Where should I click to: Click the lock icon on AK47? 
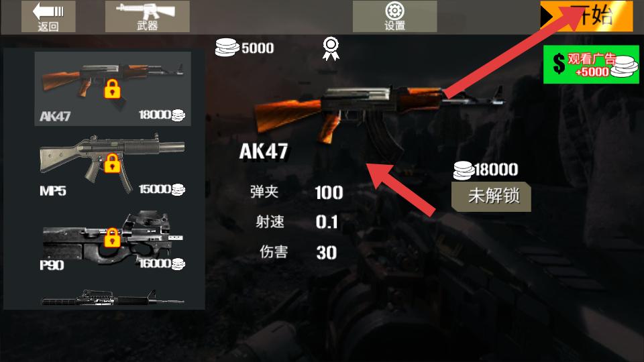[112, 88]
